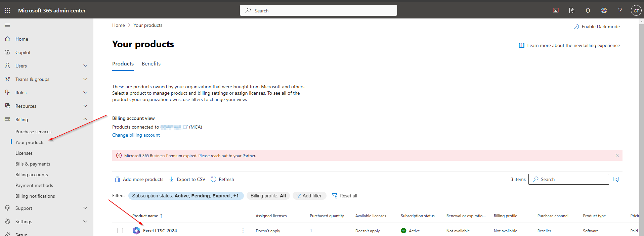644x236 pixels.
Task: Expand the Resources navigation section
Action: [x=85, y=106]
